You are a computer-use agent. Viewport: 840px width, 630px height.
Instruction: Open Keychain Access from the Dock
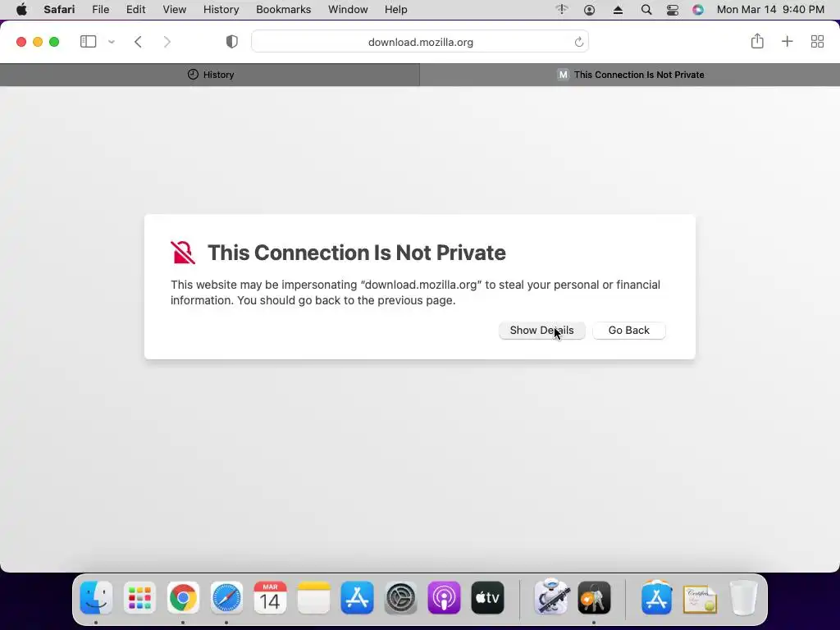point(594,597)
